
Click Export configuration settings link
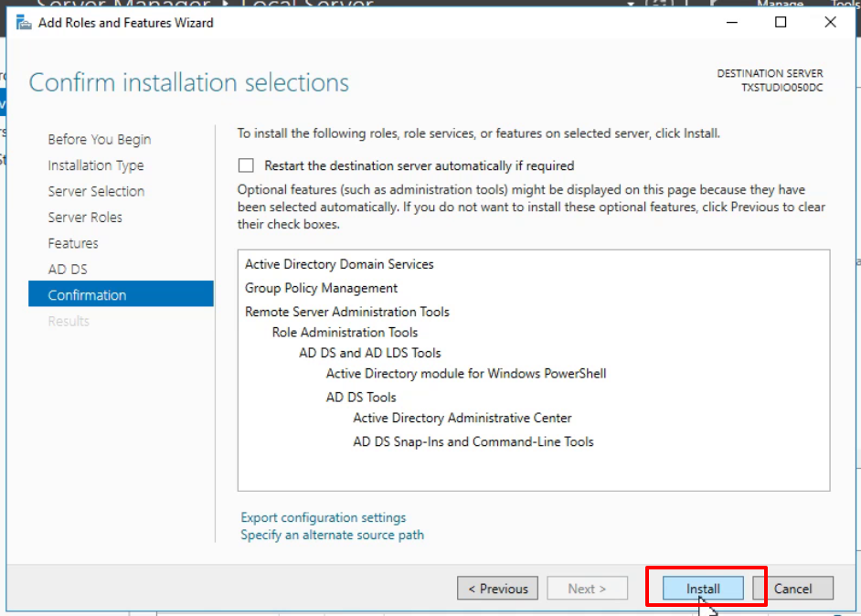(x=324, y=517)
